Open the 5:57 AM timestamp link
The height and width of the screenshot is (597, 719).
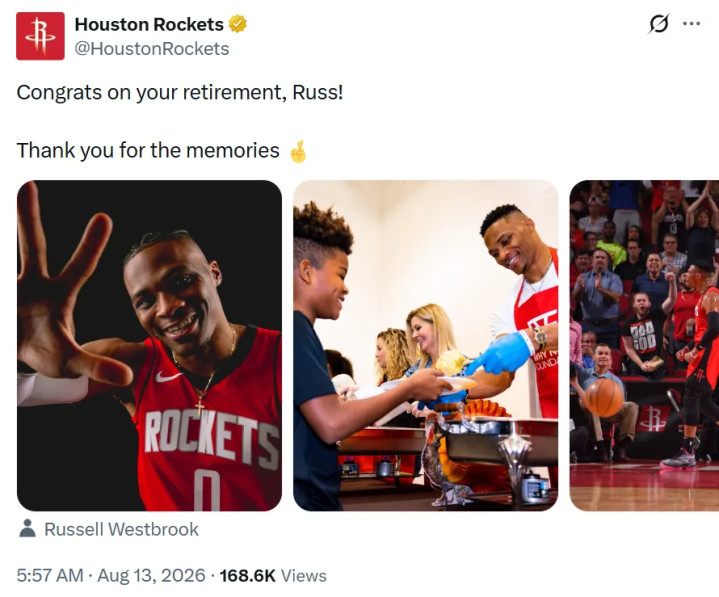[50, 575]
